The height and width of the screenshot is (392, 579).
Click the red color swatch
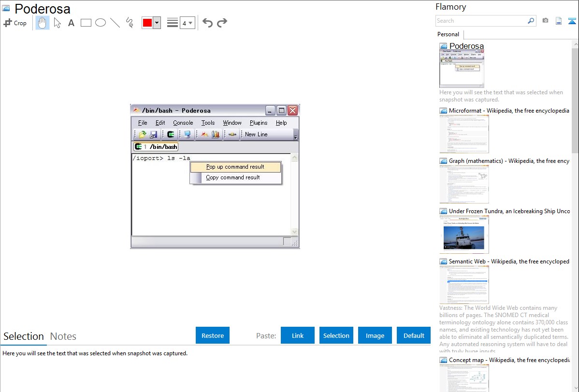(147, 23)
